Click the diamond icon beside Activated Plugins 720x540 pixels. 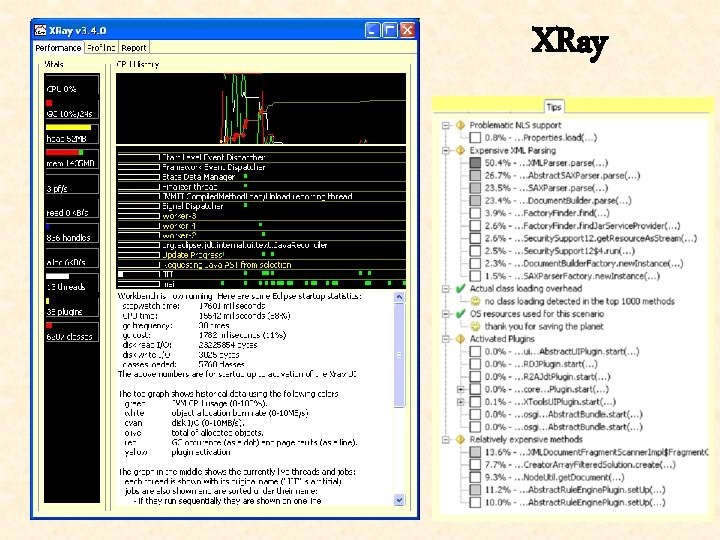pos(460,339)
